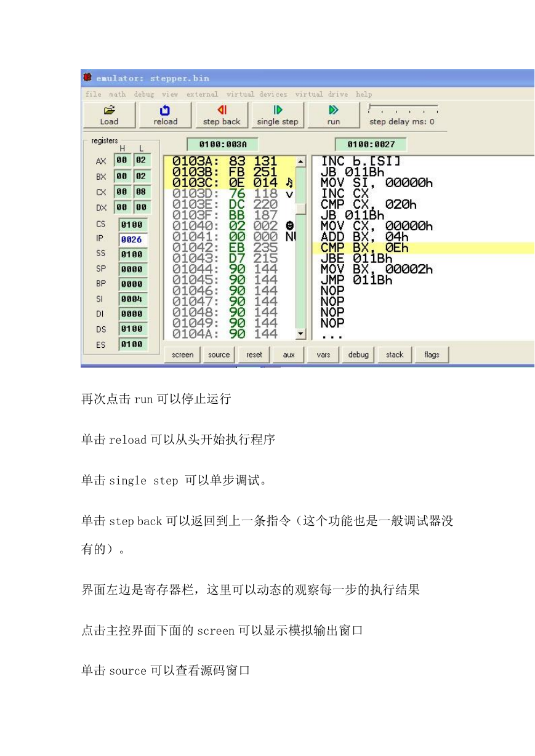This screenshot has width=535, height=756.
Task: Adjust the step delay ms slider
Action: coord(403,109)
